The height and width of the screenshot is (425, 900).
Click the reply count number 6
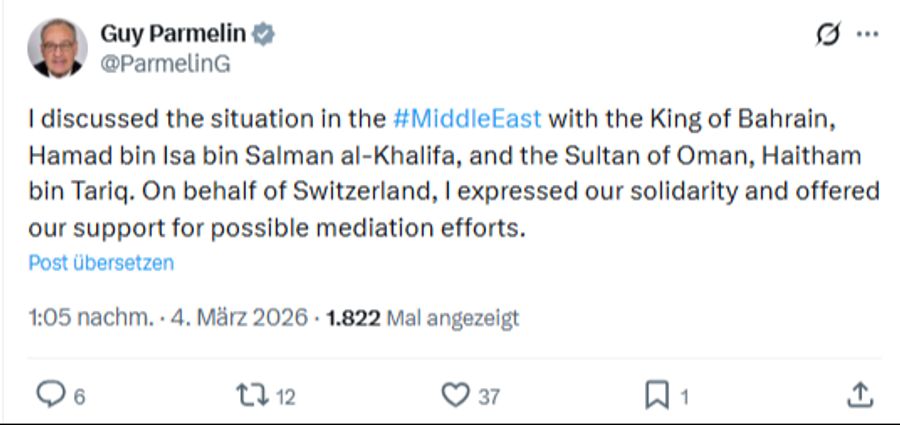coord(79,397)
